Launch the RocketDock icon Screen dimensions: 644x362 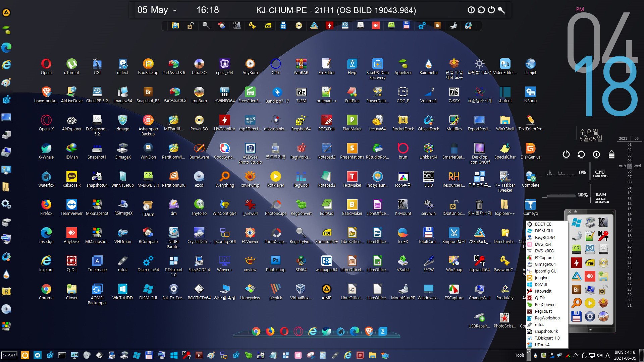pyautogui.click(x=403, y=123)
